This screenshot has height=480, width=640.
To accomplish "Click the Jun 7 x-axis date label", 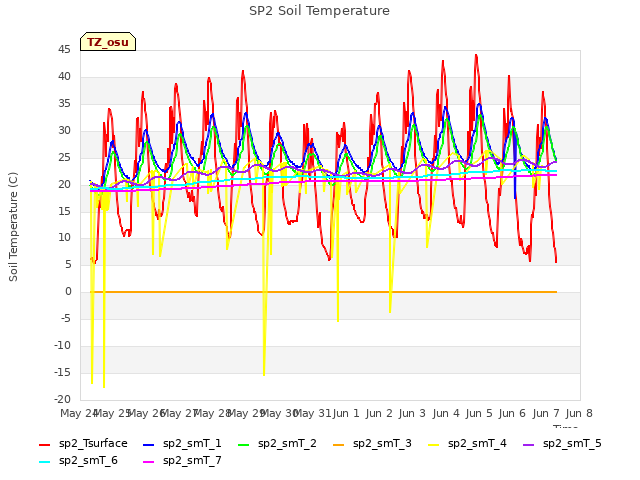I will 546,413.
